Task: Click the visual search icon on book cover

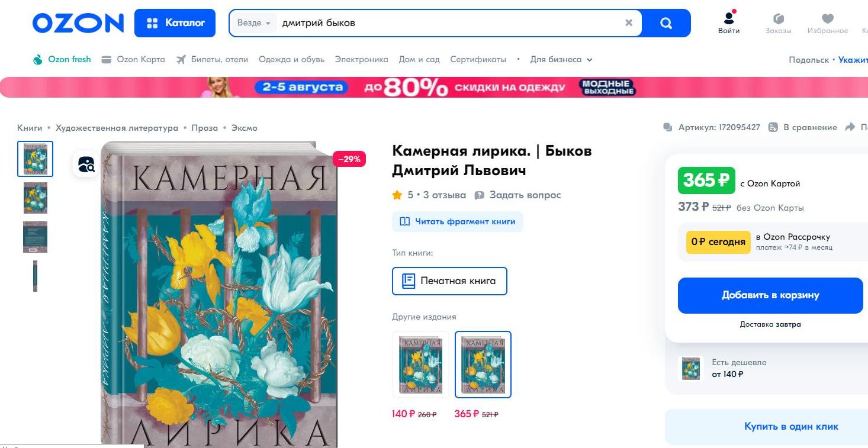Action: coord(86,164)
